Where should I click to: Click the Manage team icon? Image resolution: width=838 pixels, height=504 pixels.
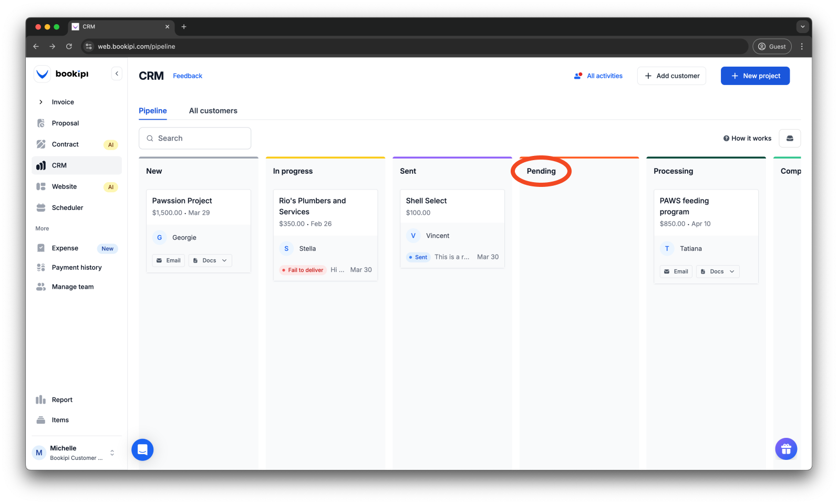[x=41, y=287]
